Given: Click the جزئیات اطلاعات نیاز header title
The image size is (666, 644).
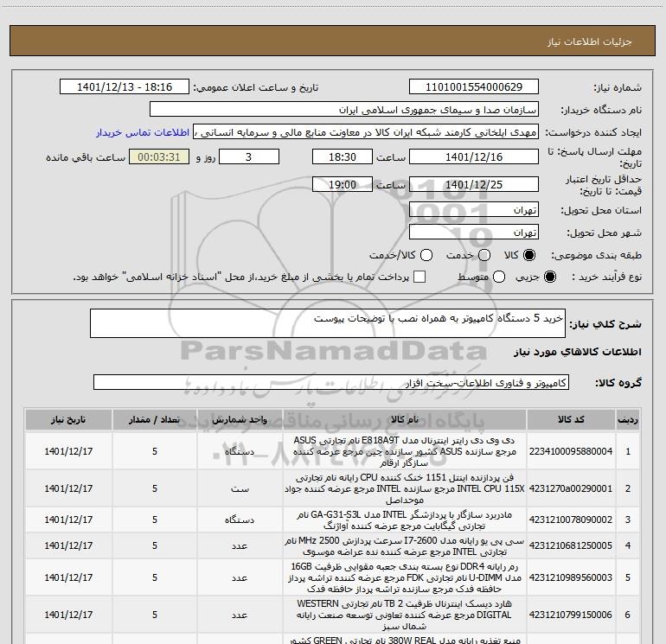Looking at the screenshot, I should 590,41.
